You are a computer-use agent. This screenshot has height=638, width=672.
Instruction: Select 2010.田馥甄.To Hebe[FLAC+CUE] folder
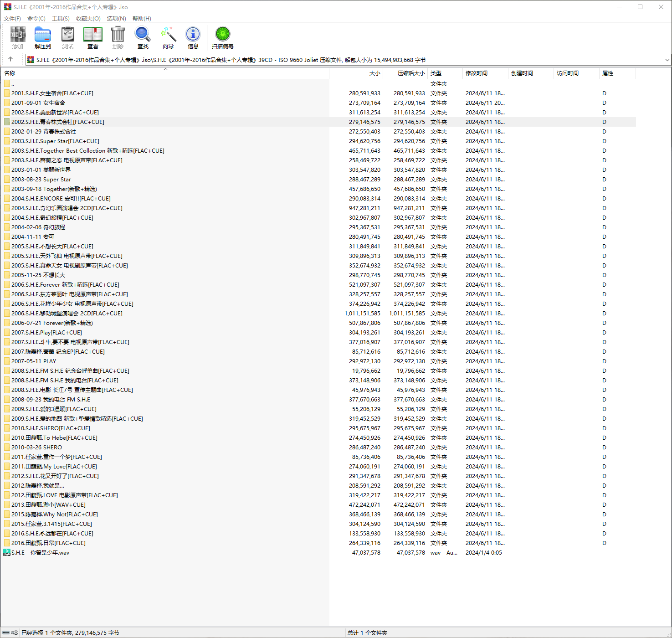pos(54,437)
